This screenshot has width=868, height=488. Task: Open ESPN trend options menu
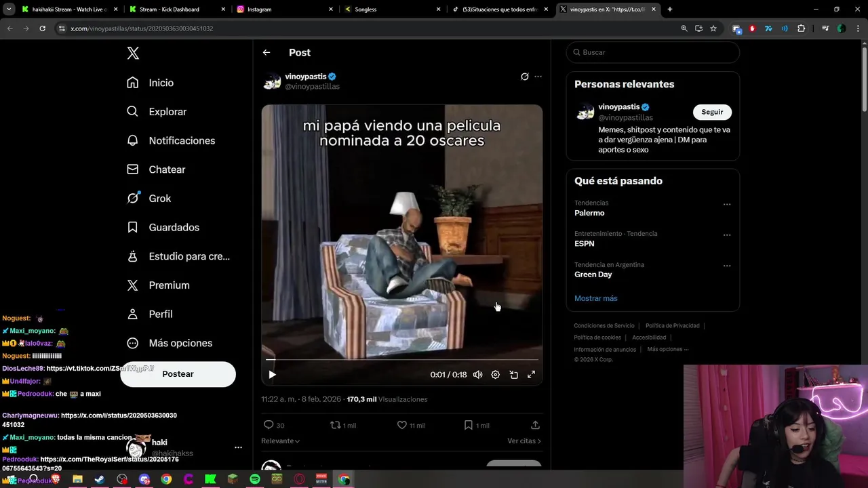point(727,235)
